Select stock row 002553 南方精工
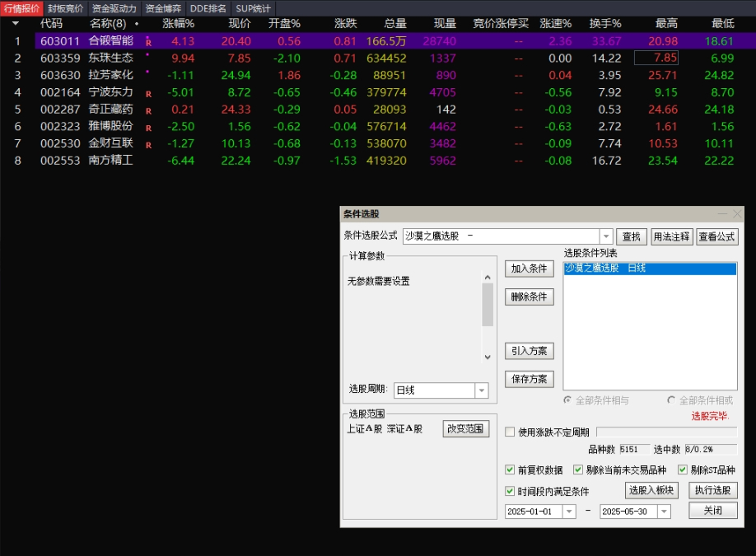The height and width of the screenshot is (556, 756). click(378, 161)
